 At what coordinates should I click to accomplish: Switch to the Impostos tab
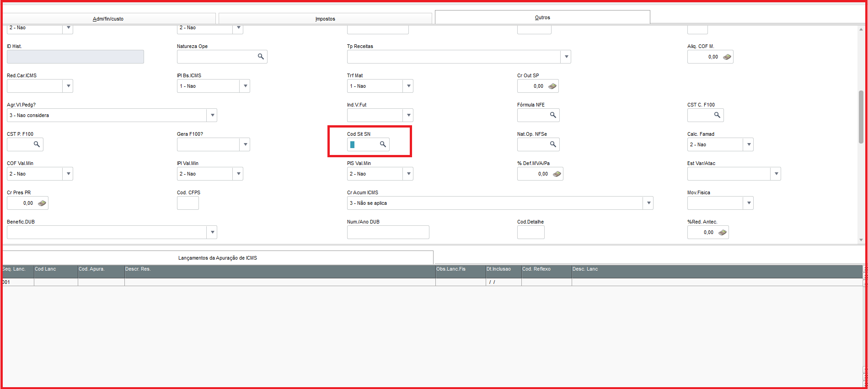pyautogui.click(x=325, y=19)
